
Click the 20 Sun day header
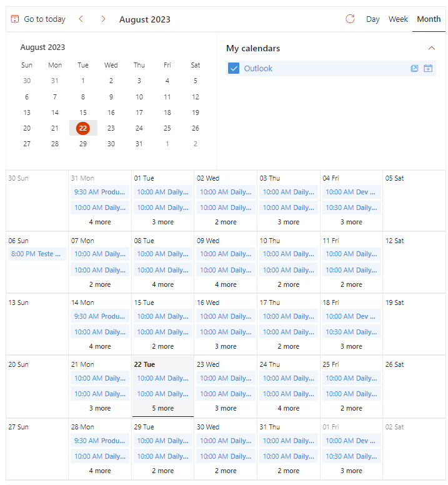coord(18,364)
